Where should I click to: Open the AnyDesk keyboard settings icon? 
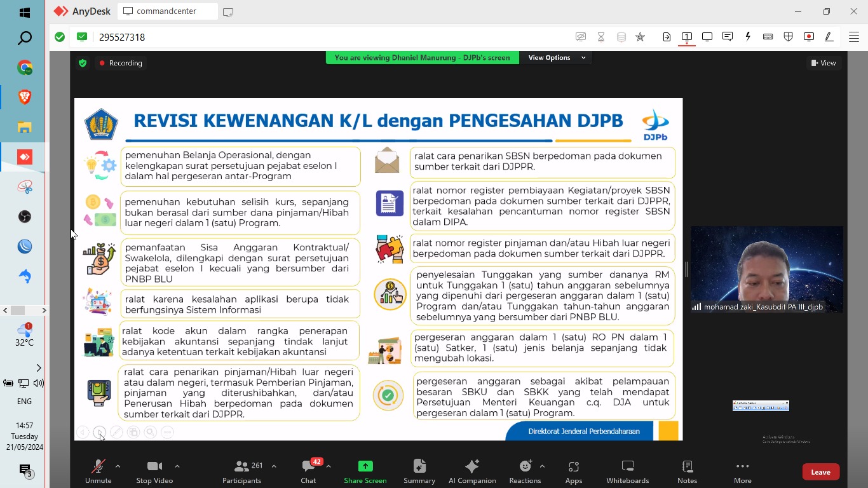coord(768,37)
